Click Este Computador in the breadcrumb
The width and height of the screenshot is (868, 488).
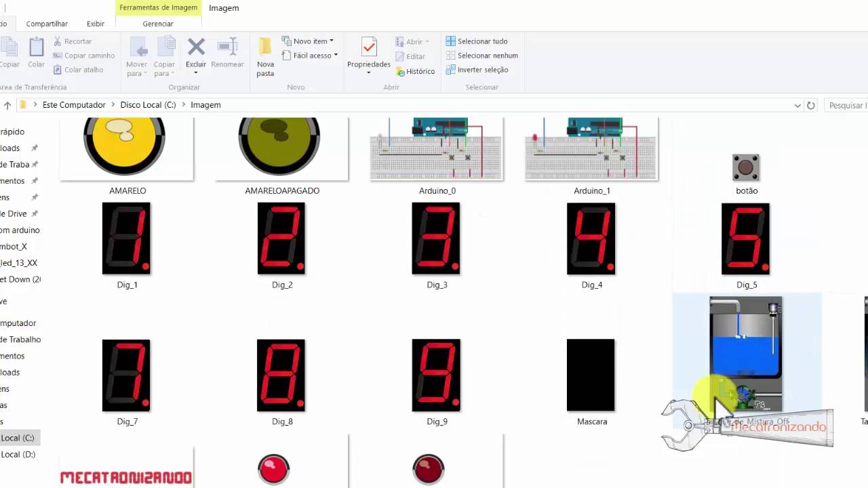(74, 105)
